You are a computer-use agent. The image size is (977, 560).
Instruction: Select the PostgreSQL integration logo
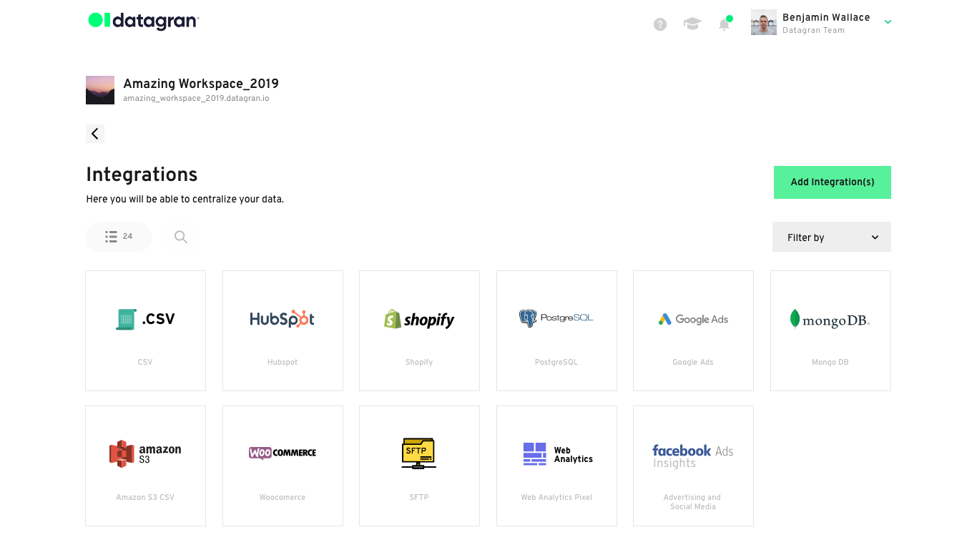tap(556, 318)
